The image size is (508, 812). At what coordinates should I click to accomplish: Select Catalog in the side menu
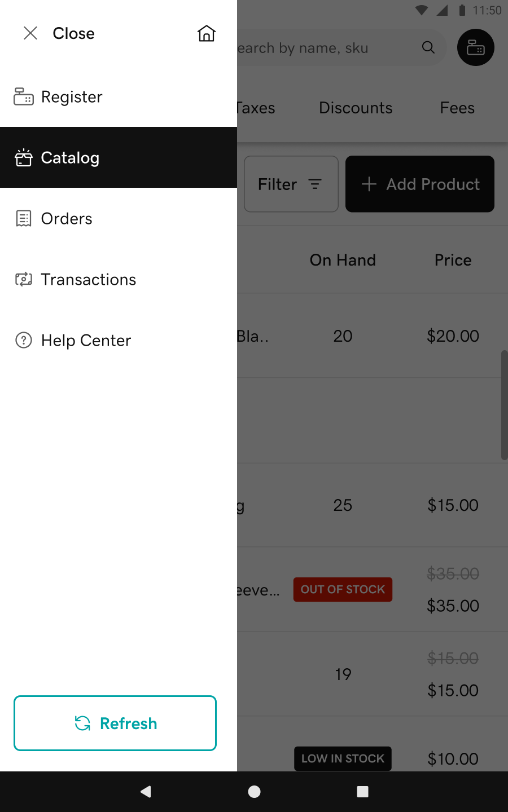pyautogui.click(x=70, y=158)
